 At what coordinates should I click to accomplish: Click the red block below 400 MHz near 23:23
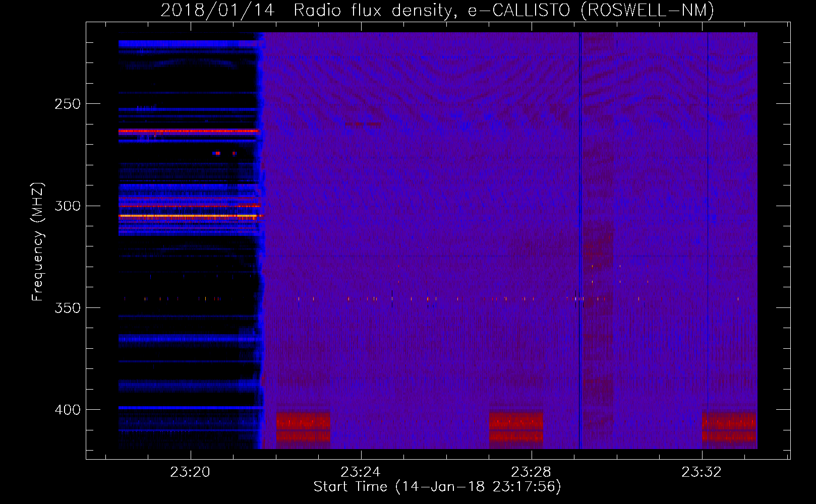point(303,427)
